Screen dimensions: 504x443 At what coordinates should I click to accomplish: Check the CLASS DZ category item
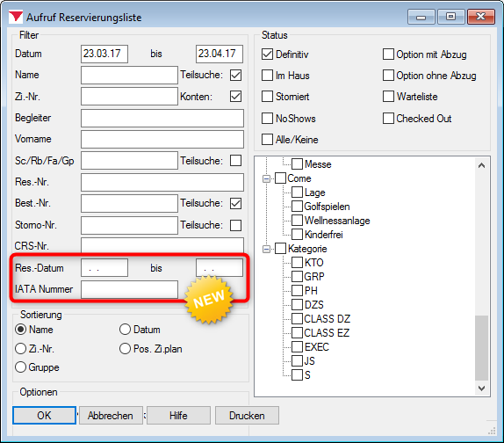click(297, 319)
